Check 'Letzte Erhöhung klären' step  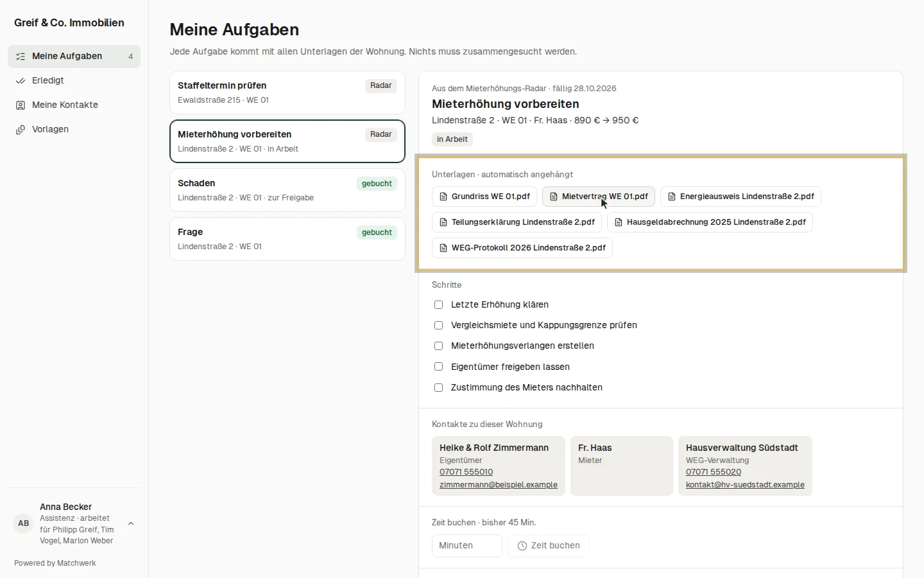(439, 305)
